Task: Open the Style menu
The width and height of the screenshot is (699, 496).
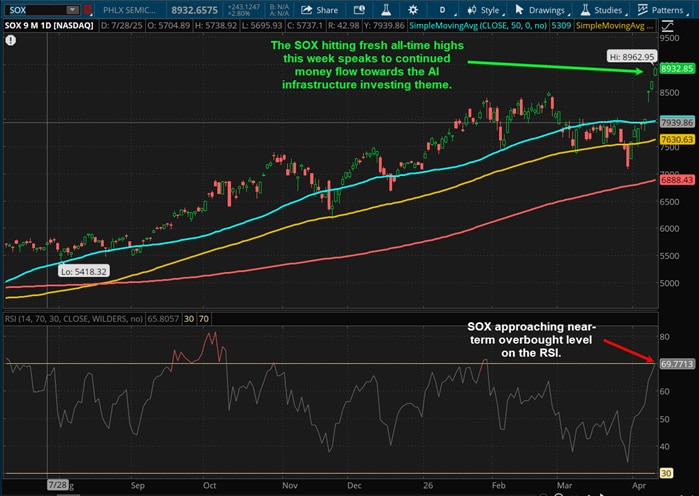Action: pos(485,10)
